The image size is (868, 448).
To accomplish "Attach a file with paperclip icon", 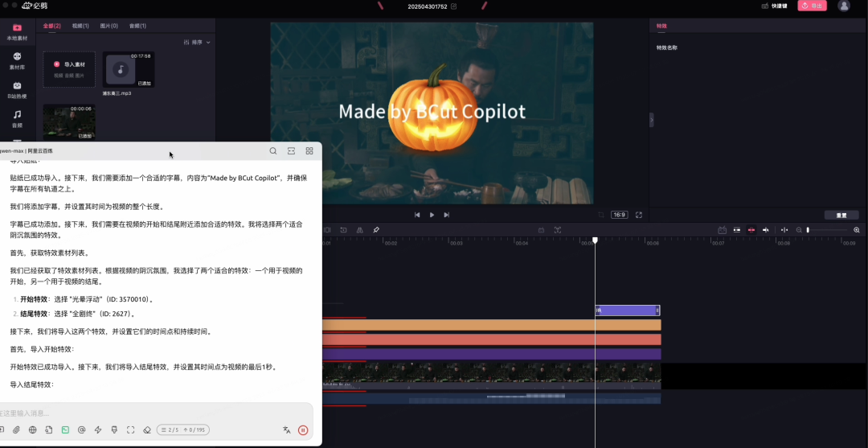I will click(16, 430).
